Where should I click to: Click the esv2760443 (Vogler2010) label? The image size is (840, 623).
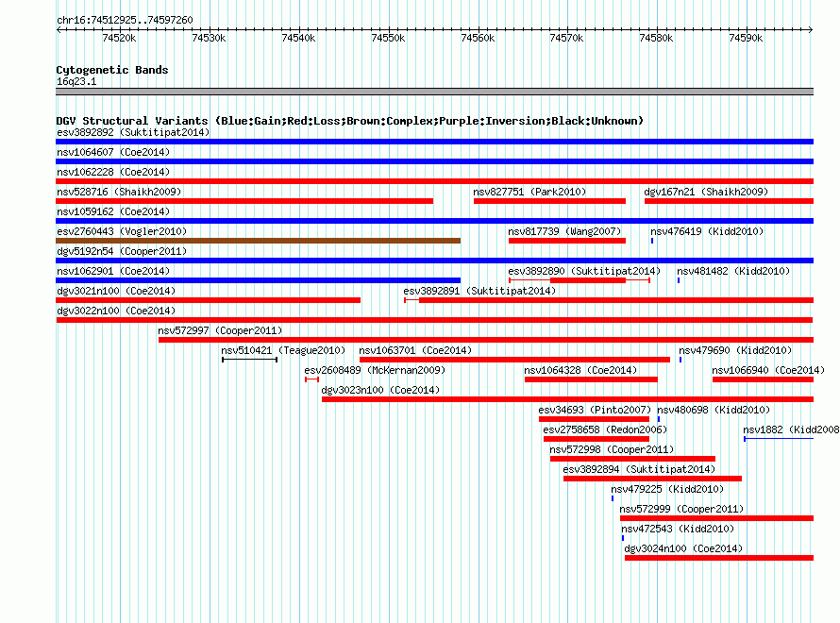point(122,231)
